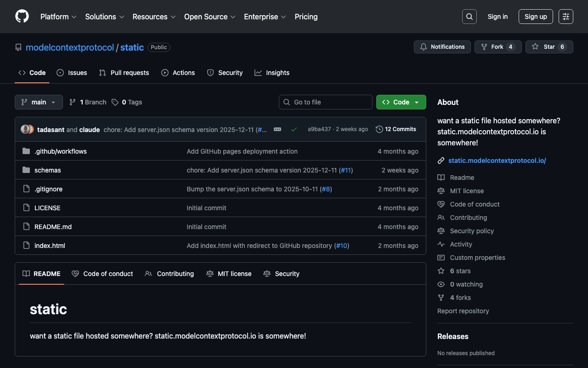Select the MIT license README tab
This screenshot has height=368, width=588.
point(229,274)
